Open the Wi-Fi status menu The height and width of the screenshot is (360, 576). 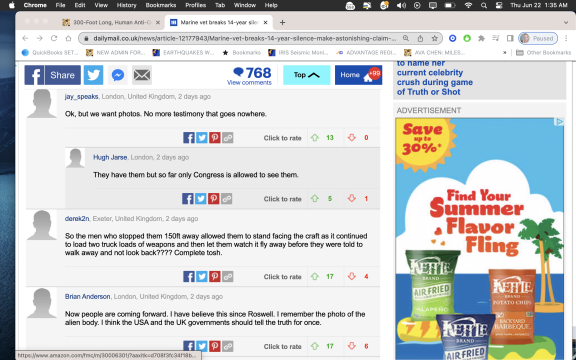pos(468,5)
